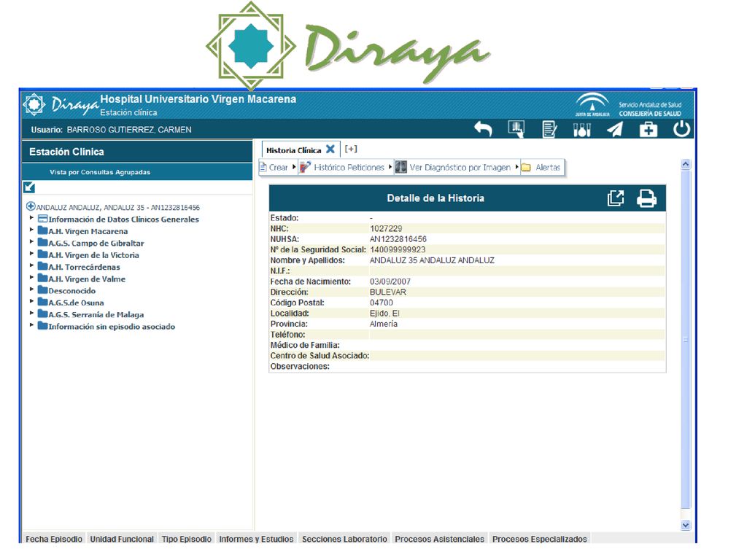
Task: Click the Vista por Consultas Agrupadas label
Action: [x=100, y=172]
